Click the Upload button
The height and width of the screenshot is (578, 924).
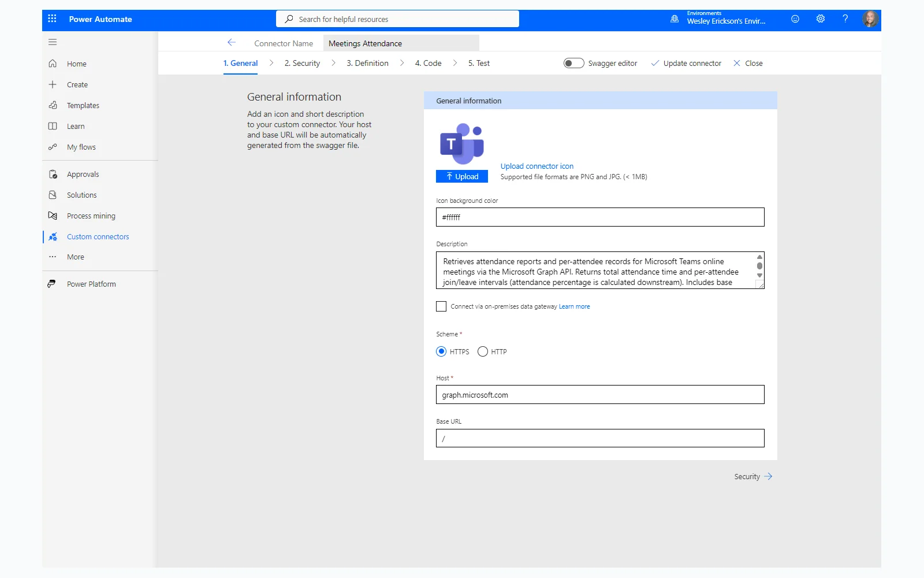pyautogui.click(x=462, y=176)
